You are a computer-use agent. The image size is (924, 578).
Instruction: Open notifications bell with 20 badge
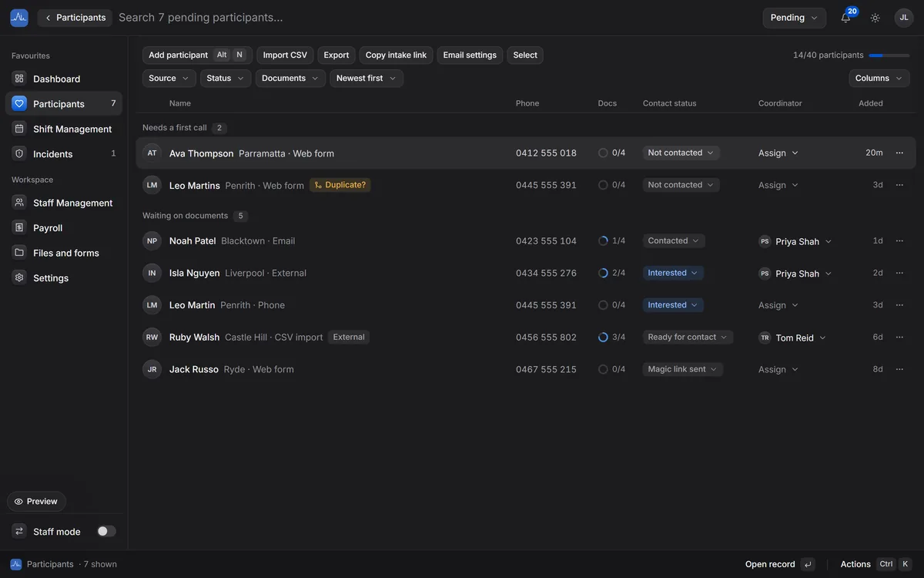845,18
